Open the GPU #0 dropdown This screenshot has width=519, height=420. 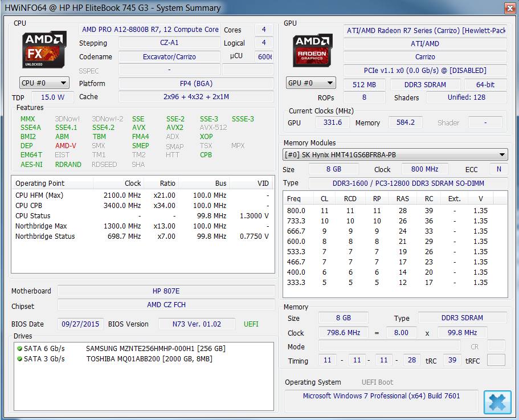(311, 83)
